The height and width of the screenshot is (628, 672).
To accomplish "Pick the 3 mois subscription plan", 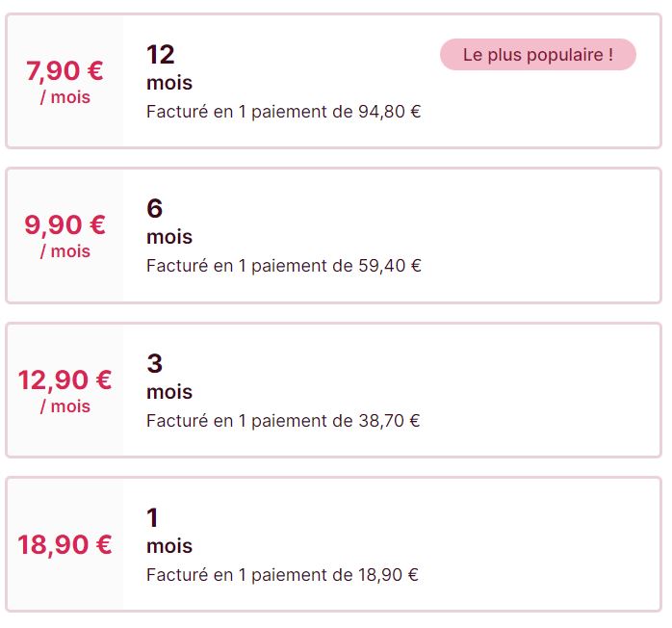I will [x=333, y=390].
